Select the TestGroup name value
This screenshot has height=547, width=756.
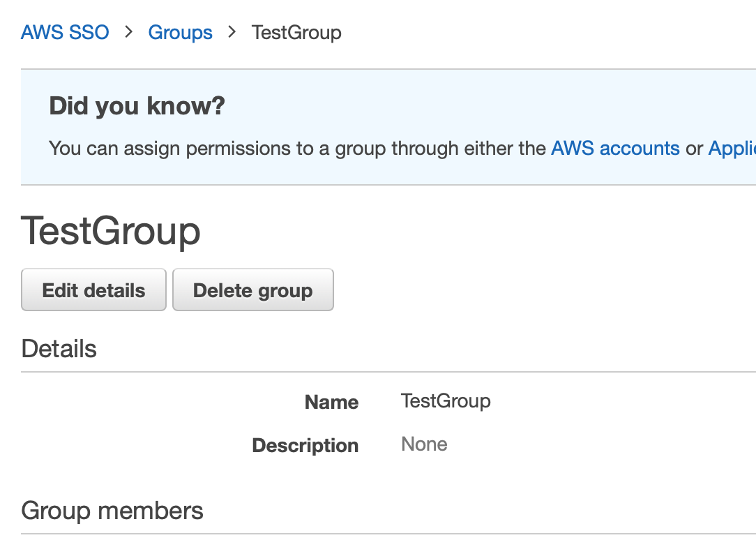coord(446,401)
